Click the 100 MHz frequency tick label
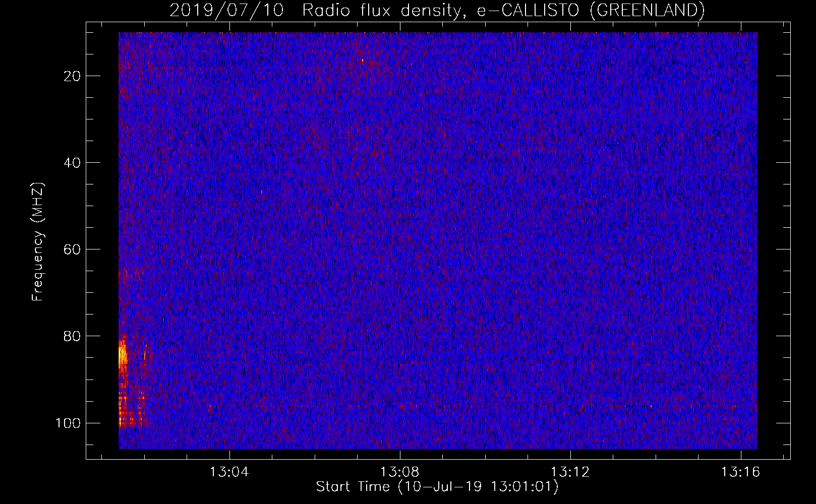816x504 pixels. 68,423
